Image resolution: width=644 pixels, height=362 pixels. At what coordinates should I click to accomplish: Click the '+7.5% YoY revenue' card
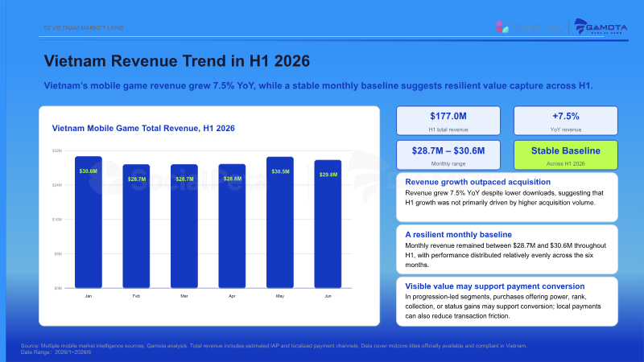[x=566, y=121]
